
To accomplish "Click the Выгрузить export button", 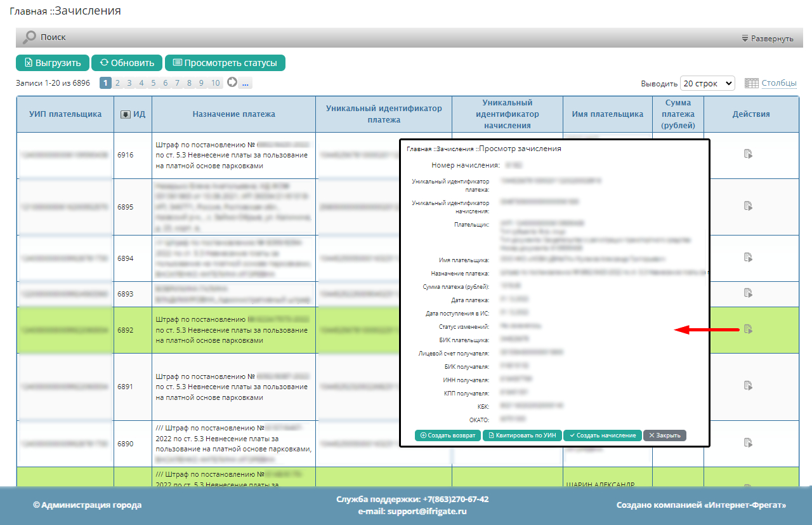I will tap(53, 63).
